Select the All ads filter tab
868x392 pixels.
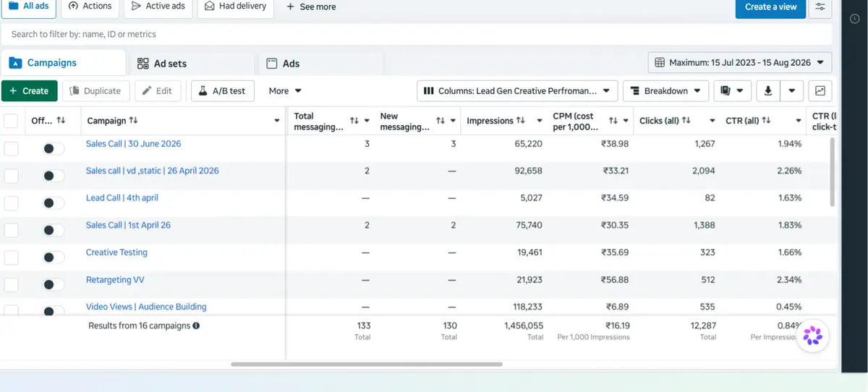[x=30, y=6]
